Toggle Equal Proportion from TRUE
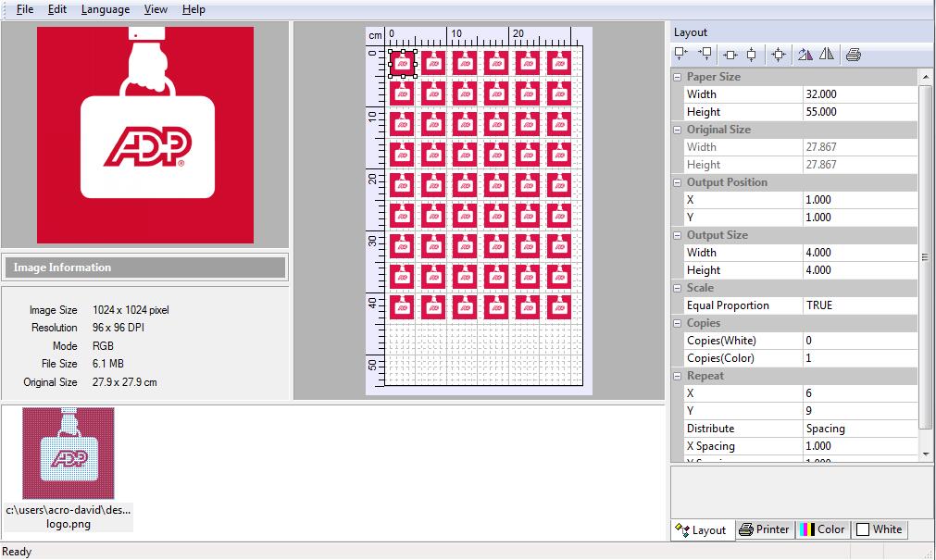 click(x=859, y=305)
